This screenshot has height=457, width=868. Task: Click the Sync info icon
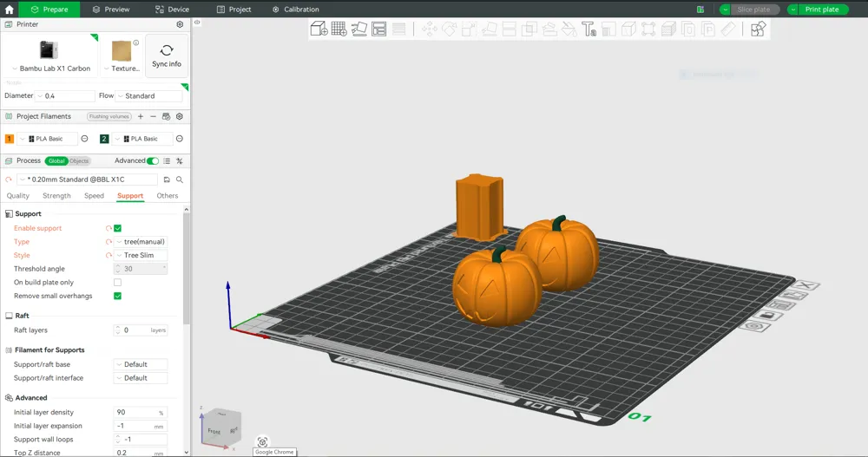pyautogui.click(x=167, y=55)
